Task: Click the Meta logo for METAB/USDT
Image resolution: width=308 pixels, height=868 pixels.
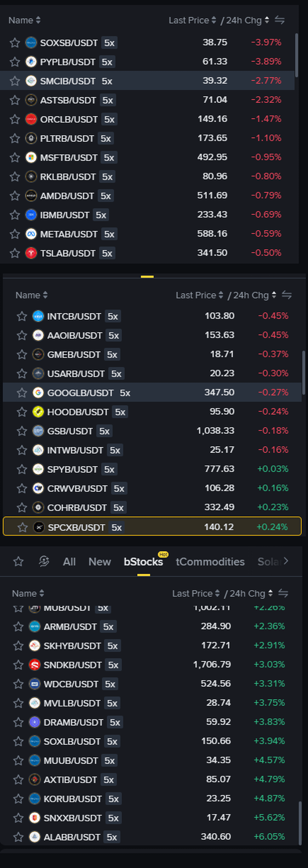Action: [x=31, y=234]
